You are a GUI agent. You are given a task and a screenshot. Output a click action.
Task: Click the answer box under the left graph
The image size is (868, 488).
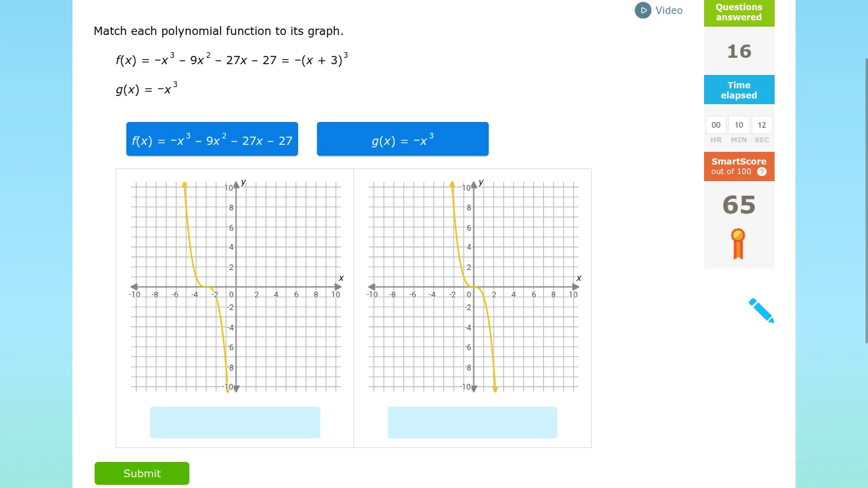point(234,422)
